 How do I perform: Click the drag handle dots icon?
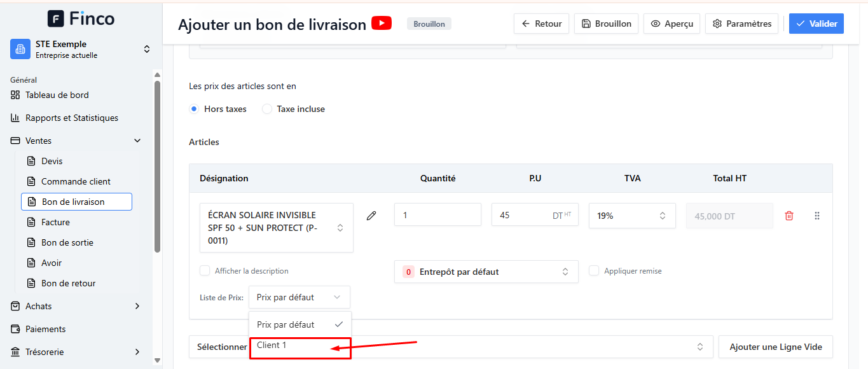(817, 216)
